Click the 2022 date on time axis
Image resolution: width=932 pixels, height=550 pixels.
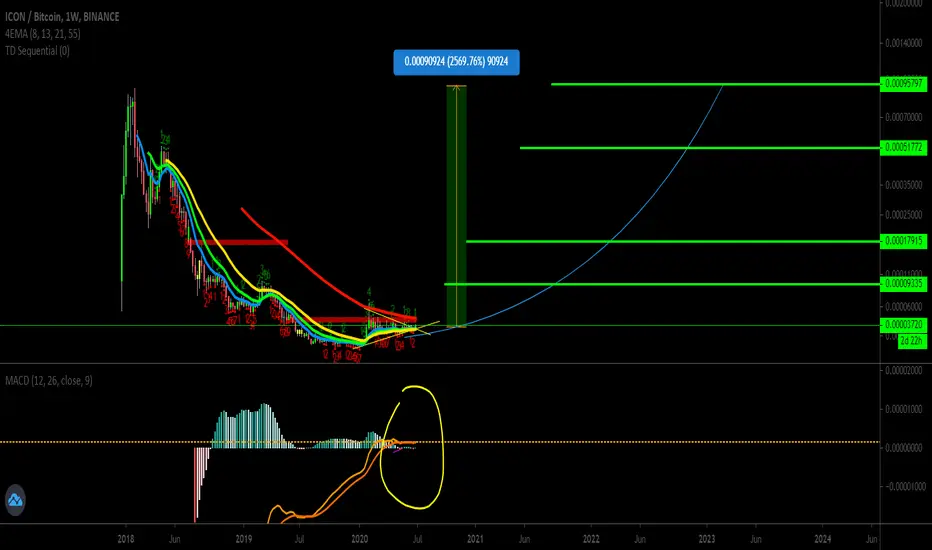tap(591, 539)
